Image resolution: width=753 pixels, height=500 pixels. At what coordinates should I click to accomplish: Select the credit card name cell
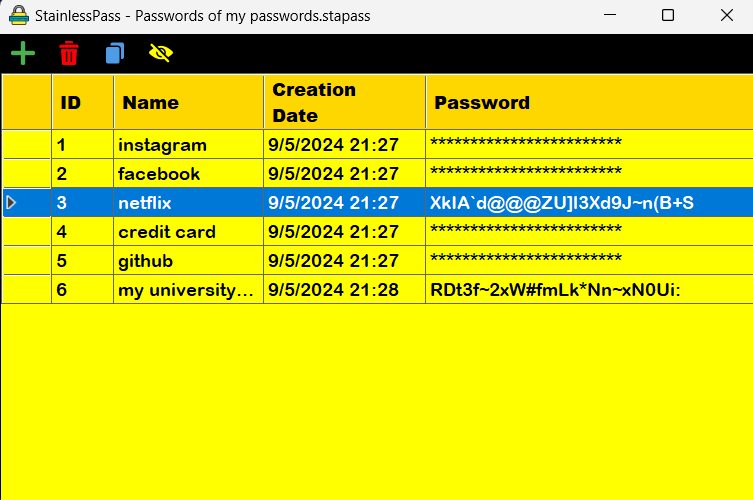[x=189, y=232]
